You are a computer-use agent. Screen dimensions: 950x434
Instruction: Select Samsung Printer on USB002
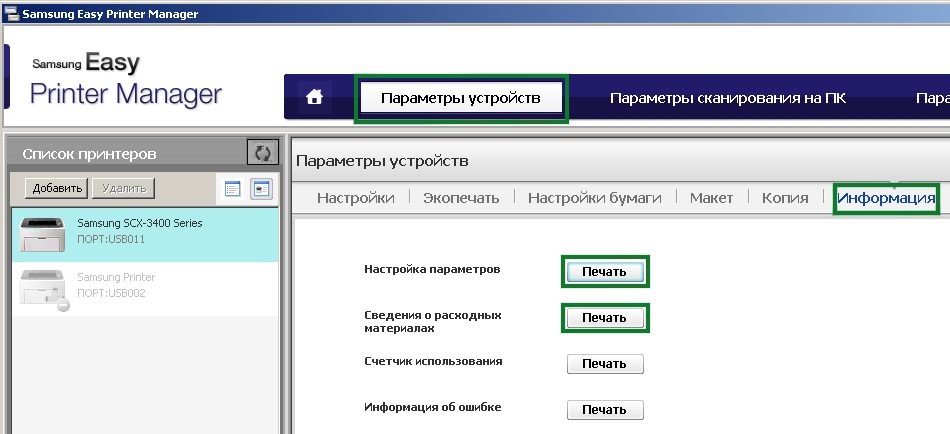(x=145, y=289)
